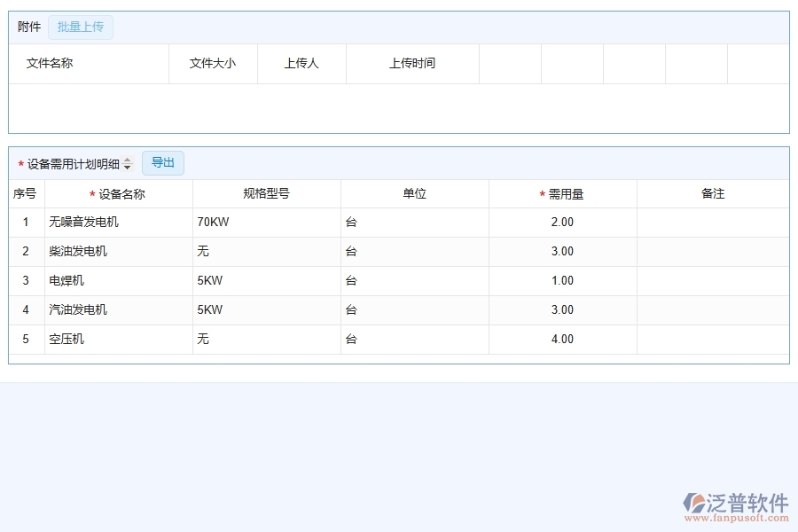Sort by the 文件名称 column header

[45, 63]
